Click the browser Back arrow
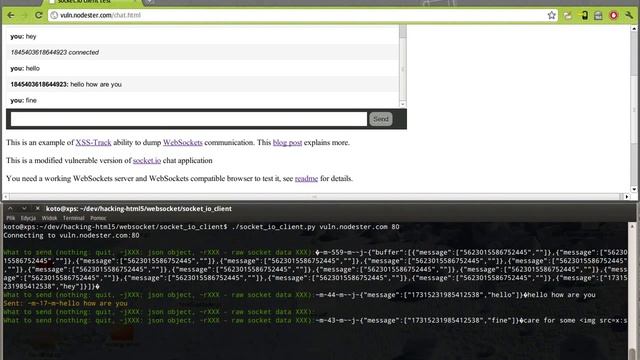This screenshot has width=640, height=360. tap(11, 15)
